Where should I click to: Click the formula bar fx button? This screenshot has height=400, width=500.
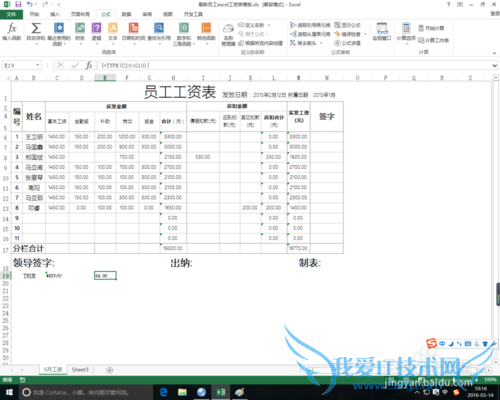89,65
